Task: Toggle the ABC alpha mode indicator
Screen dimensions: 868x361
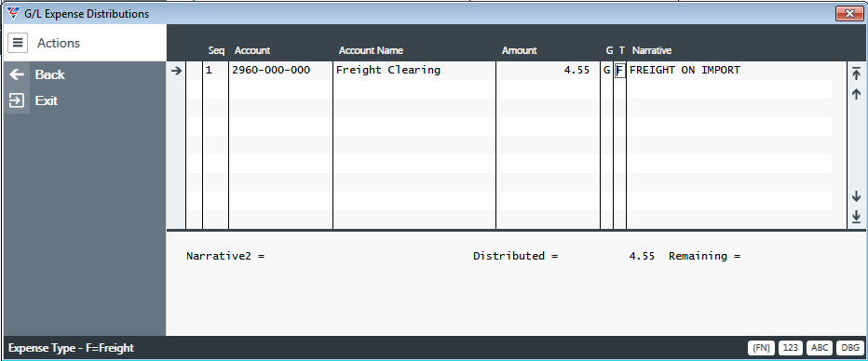Action: 820,348
